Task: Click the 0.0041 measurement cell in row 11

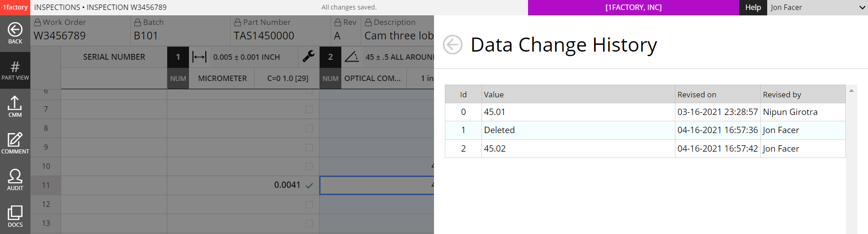Action: [287, 185]
